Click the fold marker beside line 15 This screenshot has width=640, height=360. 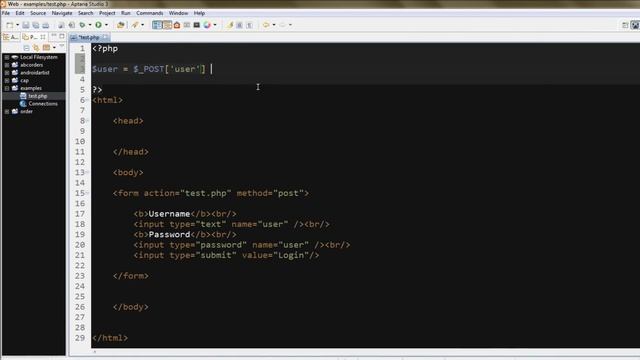(87, 193)
